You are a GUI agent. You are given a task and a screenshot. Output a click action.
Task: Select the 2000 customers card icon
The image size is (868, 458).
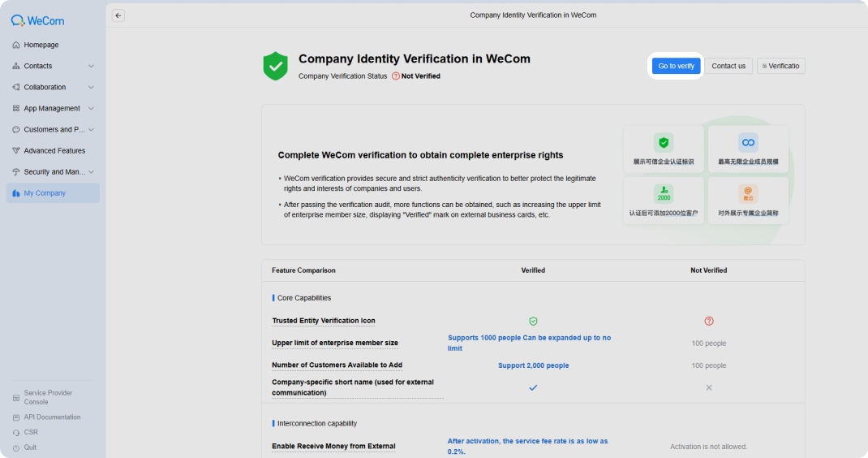click(x=664, y=194)
